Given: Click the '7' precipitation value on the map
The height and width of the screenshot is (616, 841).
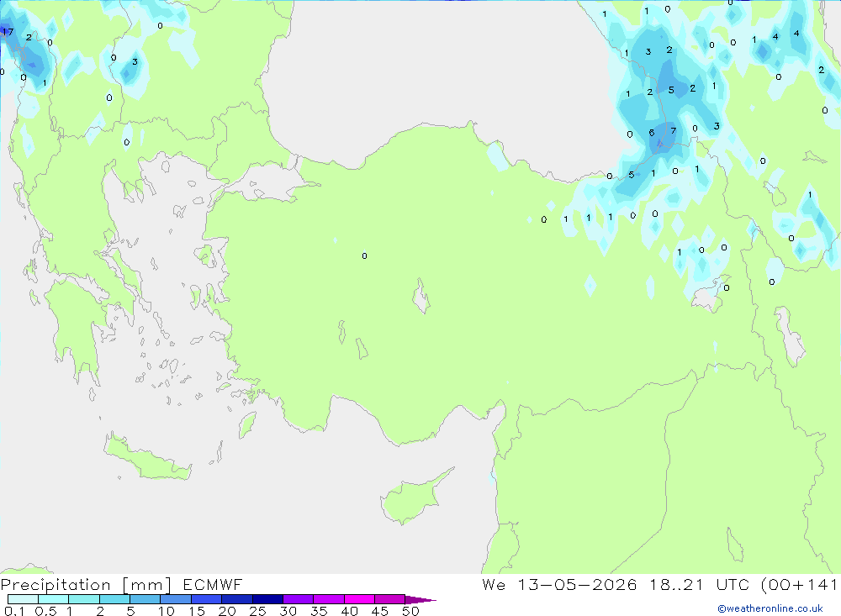Looking at the screenshot, I should [674, 131].
